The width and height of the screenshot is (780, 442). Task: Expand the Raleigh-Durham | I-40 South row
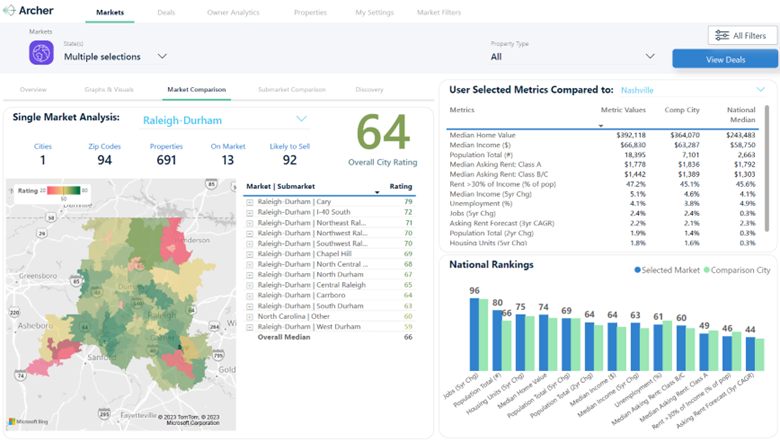point(250,212)
